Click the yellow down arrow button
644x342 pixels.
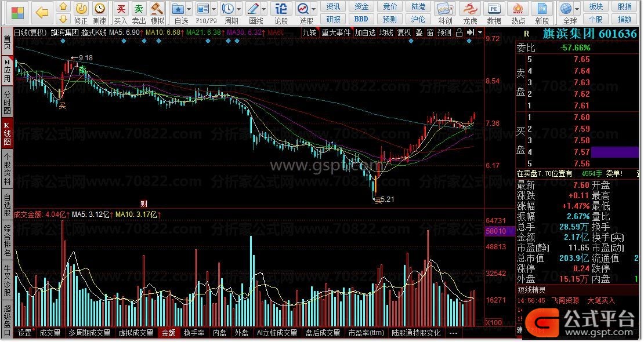click(x=63, y=19)
